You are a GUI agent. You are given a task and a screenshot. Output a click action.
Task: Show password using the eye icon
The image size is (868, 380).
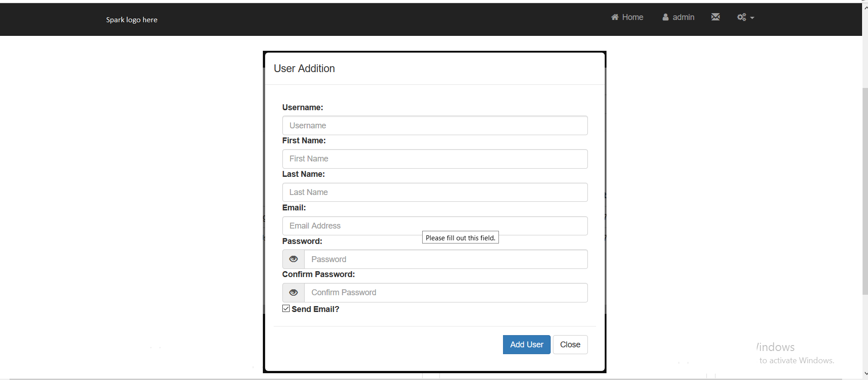(x=294, y=259)
